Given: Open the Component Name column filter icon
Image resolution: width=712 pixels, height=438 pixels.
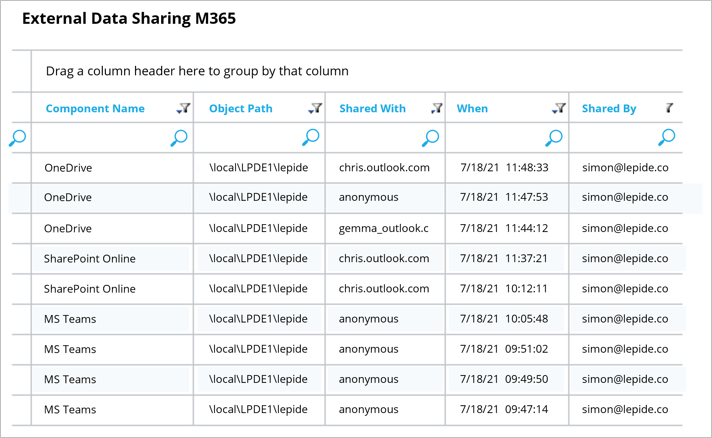Looking at the screenshot, I should click(183, 108).
